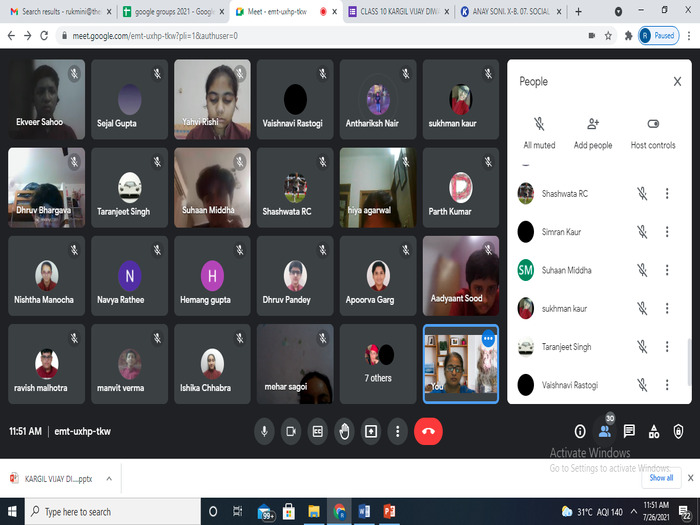Screen dimensions: 700x525
Task: Open more actions for sukhman kaur
Action: (x=667, y=308)
